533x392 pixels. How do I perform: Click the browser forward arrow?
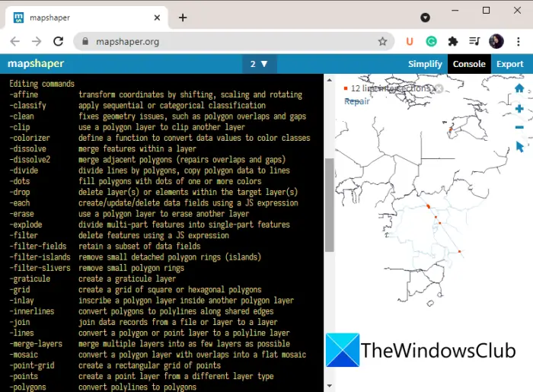pos(37,41)
